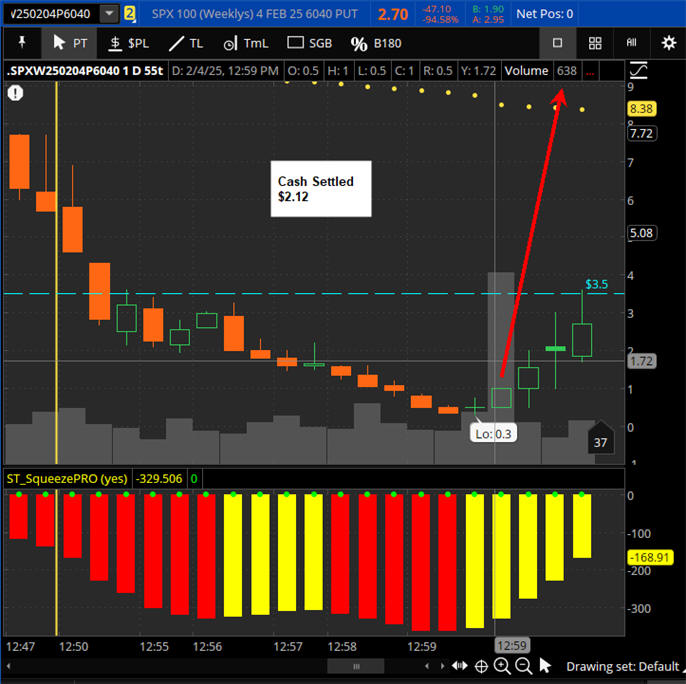
Task: Click the green 0 study value
Action: (x=194, y=479)
